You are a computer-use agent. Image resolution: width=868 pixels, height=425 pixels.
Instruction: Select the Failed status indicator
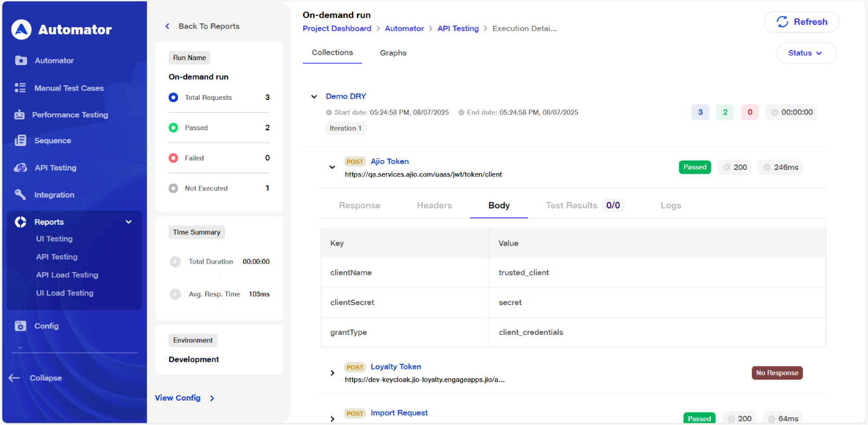[x=174, y=158]
